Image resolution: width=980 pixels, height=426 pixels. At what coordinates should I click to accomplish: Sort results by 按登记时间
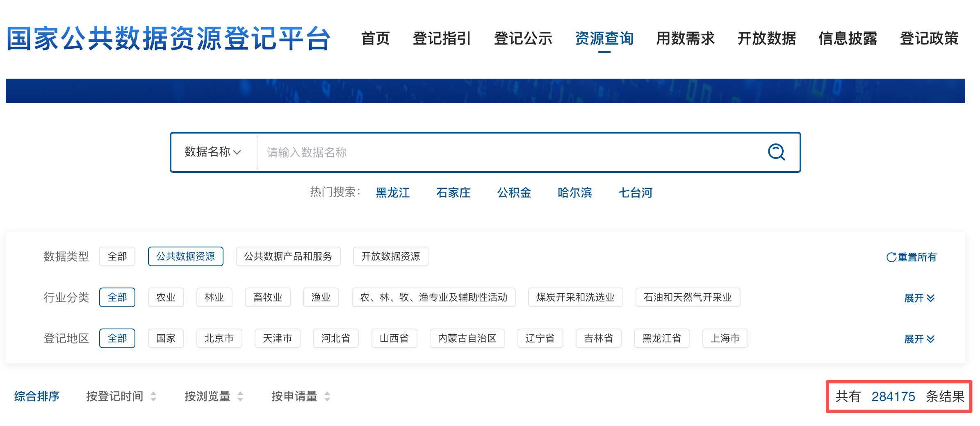(115, 397)
